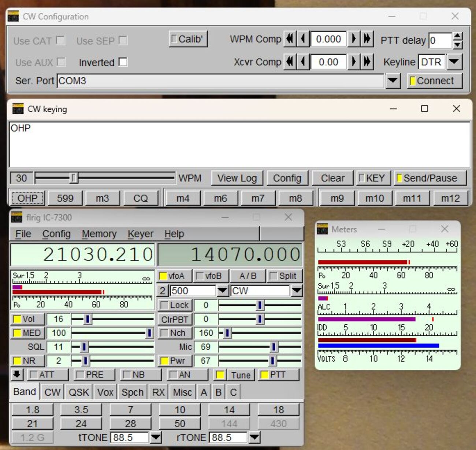Enable Split operation
Image resolution: width=476 pixels, height=450 pixels.
click(284, 276)
